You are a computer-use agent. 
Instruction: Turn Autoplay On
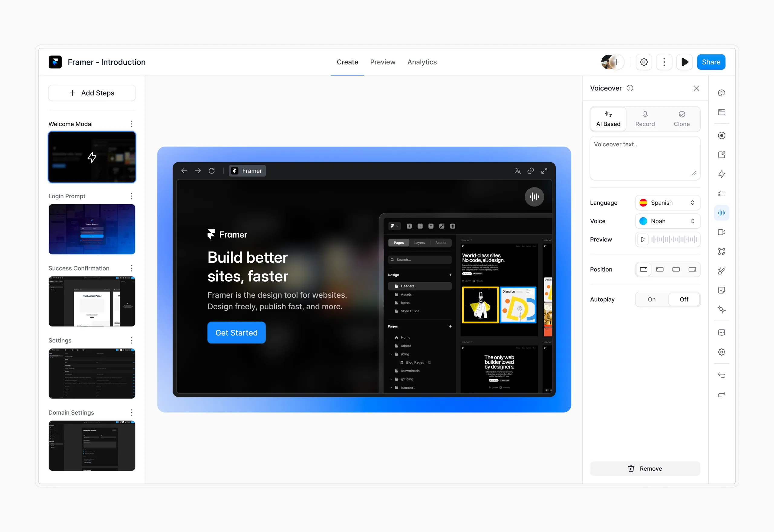(x=651, y=299)
